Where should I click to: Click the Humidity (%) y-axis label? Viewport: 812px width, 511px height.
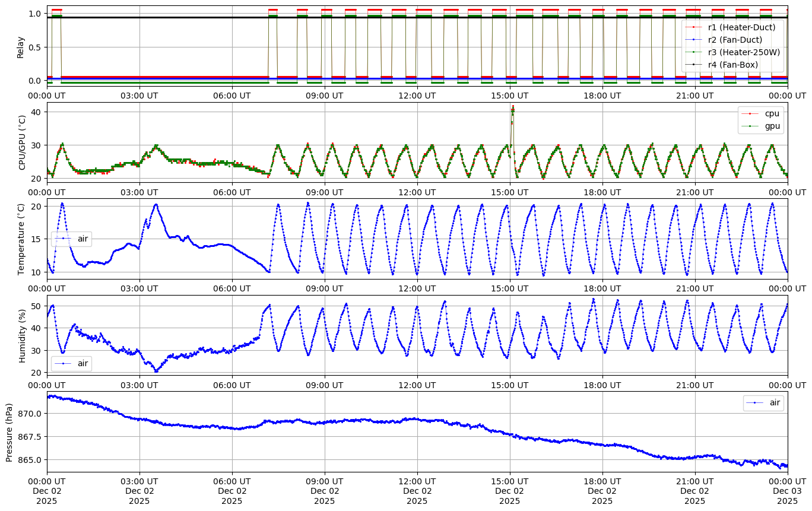(23, 336)
